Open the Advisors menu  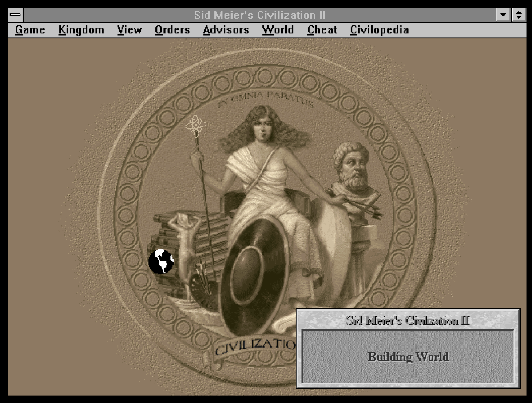226,30
